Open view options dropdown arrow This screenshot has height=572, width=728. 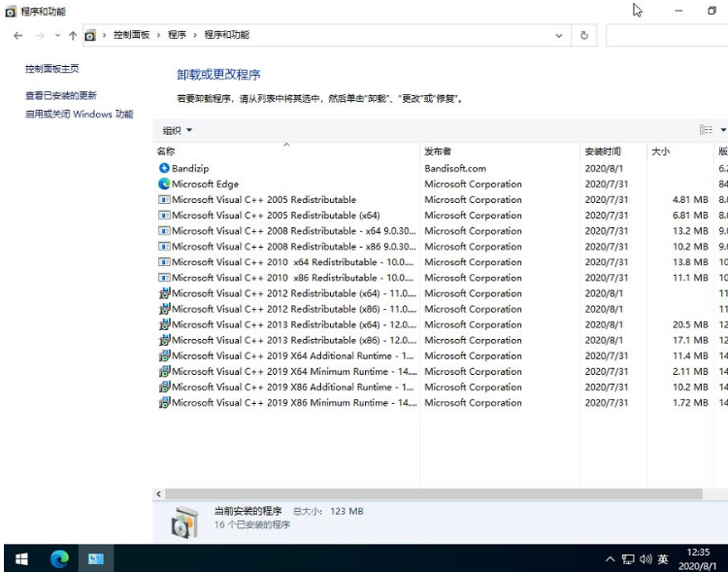tap(723, 130)
